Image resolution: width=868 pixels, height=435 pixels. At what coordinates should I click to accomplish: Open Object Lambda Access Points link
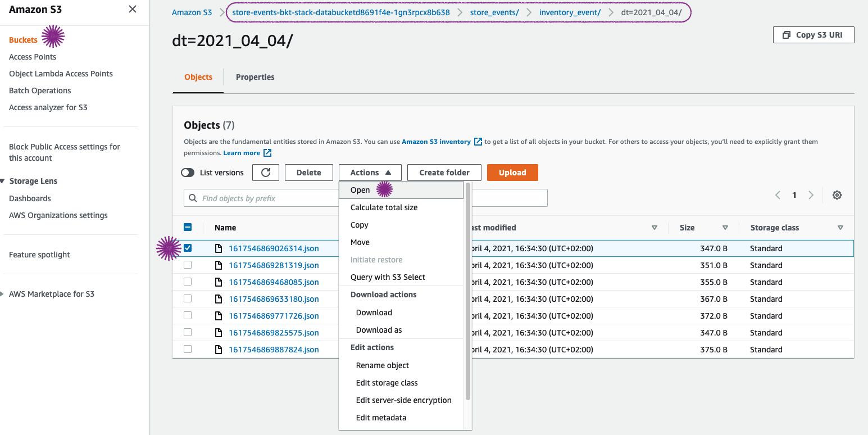point(61,74)
